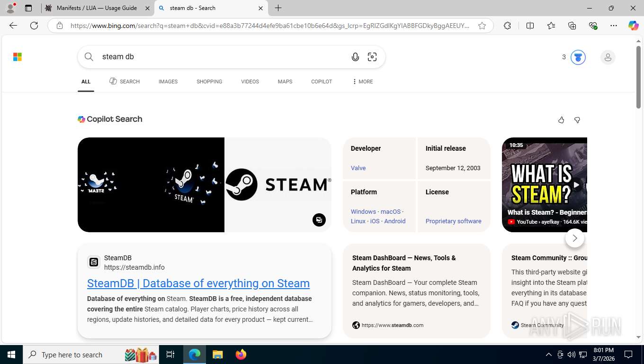Open Task View
Viewport: 644px width, 364px height.
point(170,355)
